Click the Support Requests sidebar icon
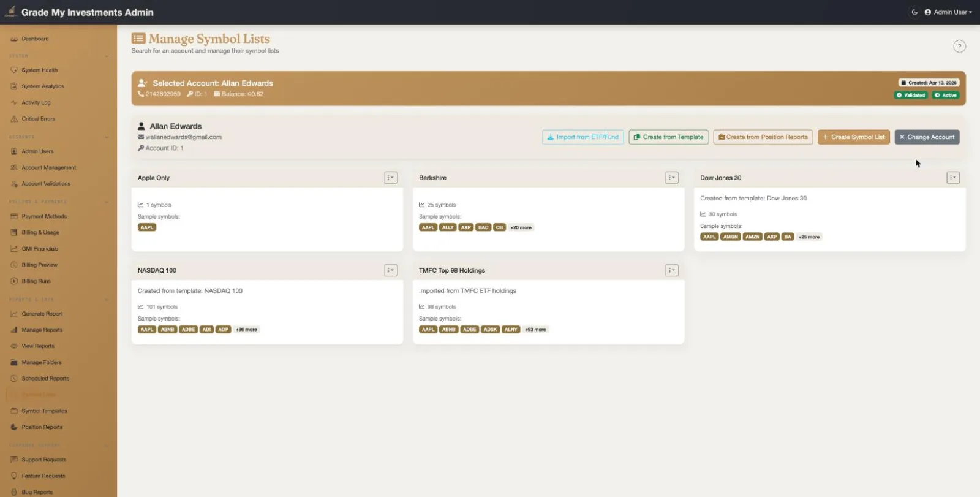The width and height of the screenshot is (980, 497). [14, 460]
